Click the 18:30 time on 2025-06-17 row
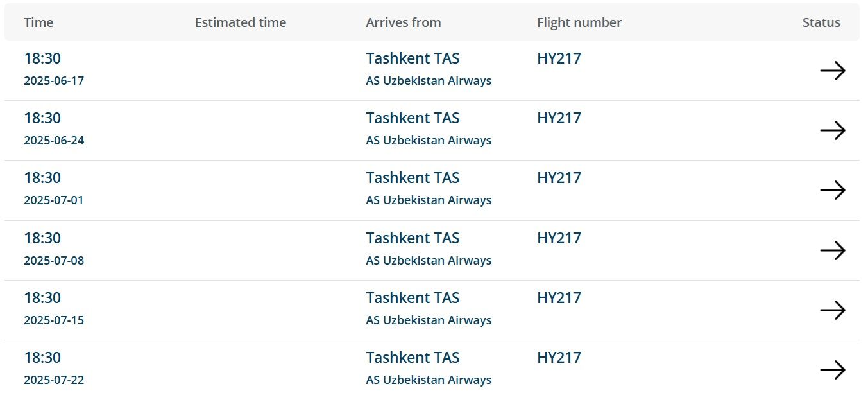 pos(42,58)
